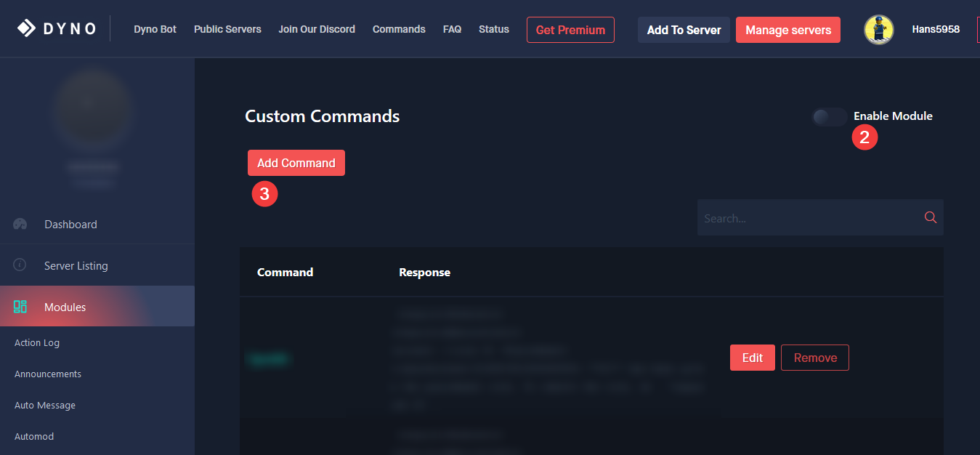Open the FAQ page

pos(452,29)
